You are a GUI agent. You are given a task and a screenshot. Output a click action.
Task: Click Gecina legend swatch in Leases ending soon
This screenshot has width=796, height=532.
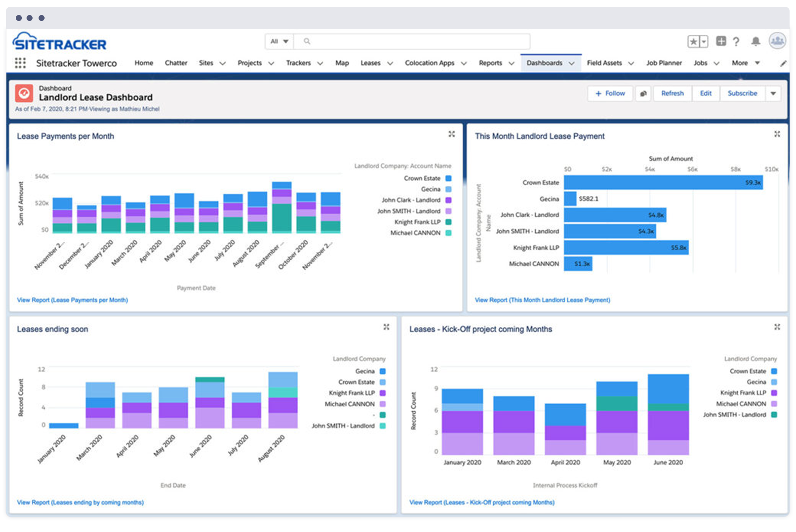(383, 371)
